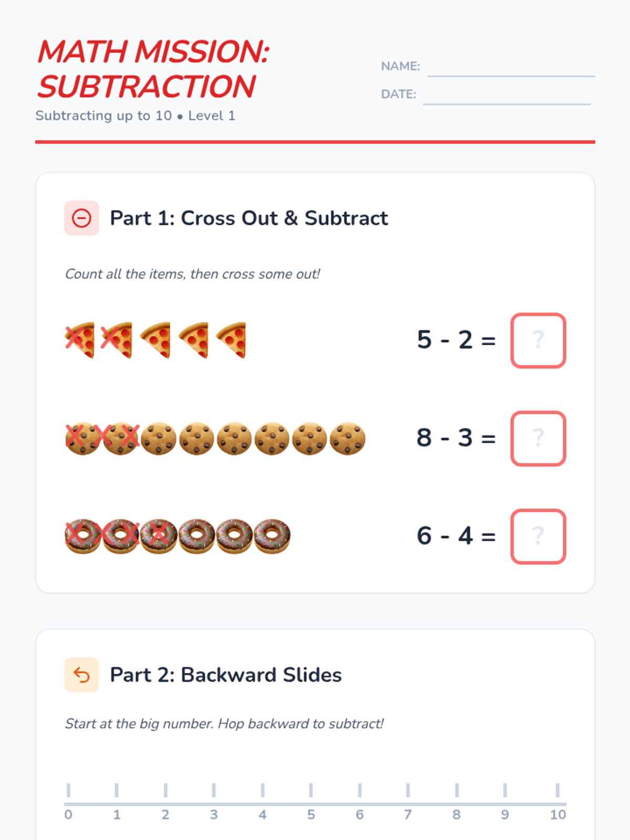Click the last cookie in the row
630x840 pixels.
(x=348, y=438)
